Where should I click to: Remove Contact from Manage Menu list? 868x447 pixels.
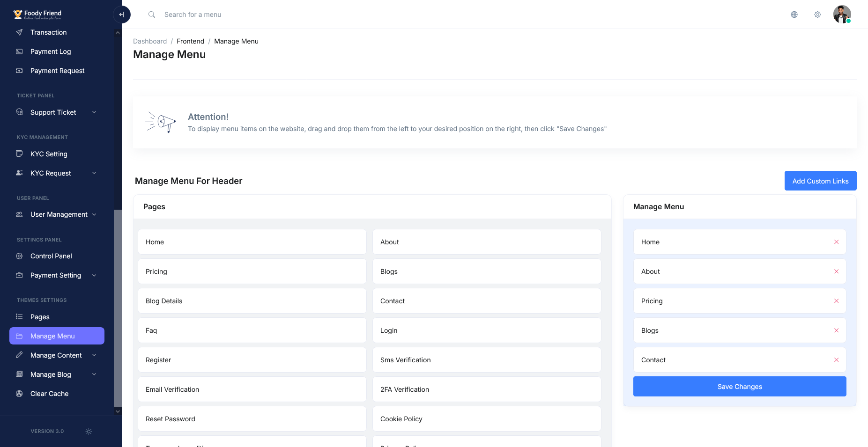pos(836,360)
